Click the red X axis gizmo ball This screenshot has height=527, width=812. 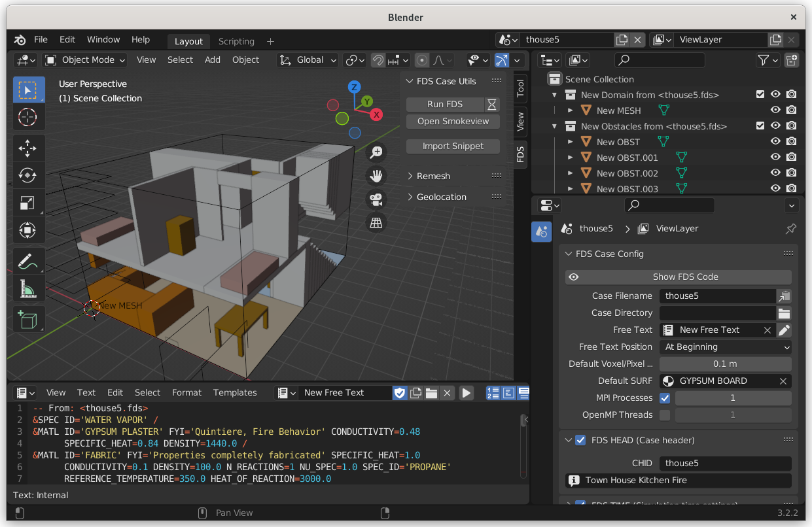click(x=377, y=114)
